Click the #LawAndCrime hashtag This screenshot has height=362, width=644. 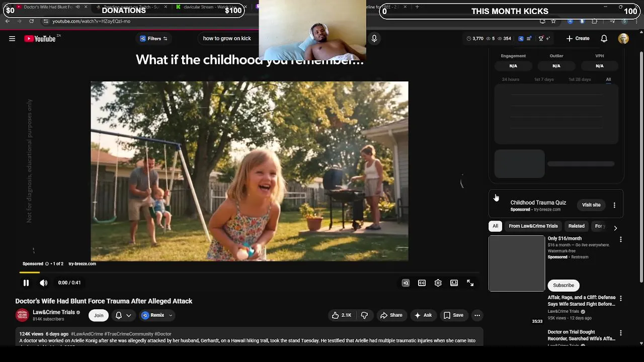point(87,334)
